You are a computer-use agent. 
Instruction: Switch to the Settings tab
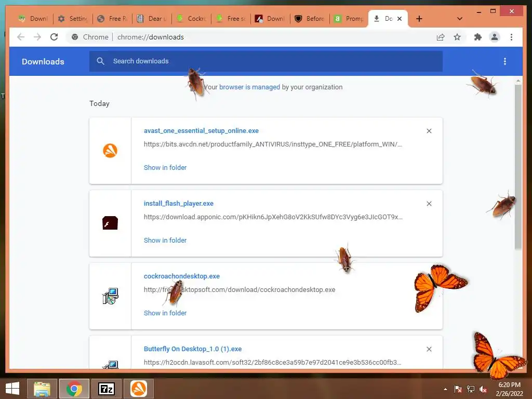point(73,19)
